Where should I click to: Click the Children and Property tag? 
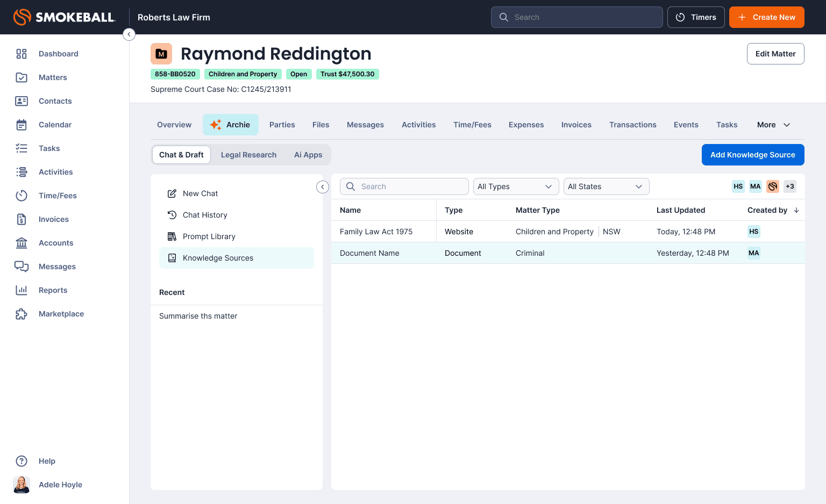pyautogui.click(x=243, y=74)
